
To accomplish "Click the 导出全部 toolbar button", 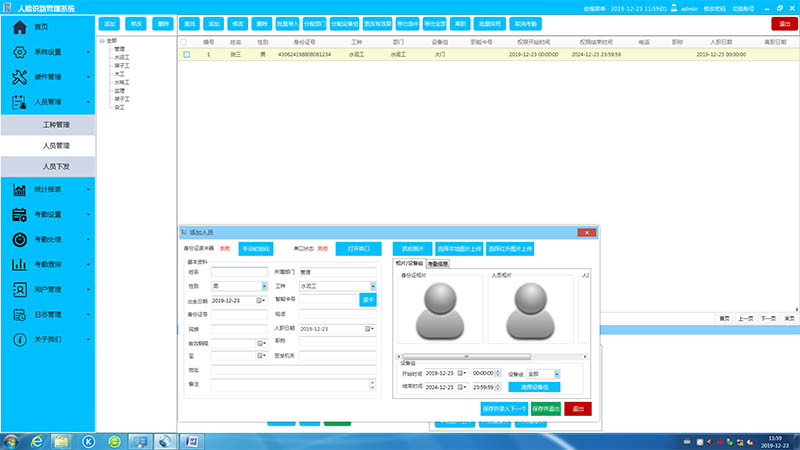I will [x=435, y=24].
